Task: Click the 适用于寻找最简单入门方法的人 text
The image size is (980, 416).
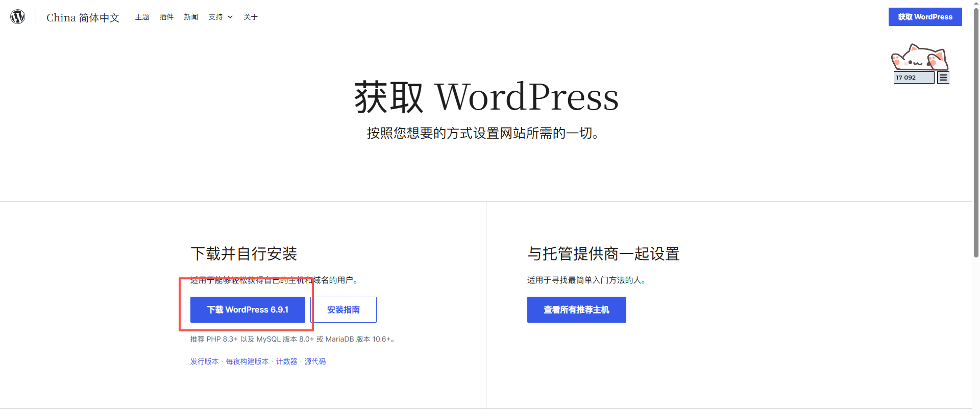Action: tap(586, 280)
